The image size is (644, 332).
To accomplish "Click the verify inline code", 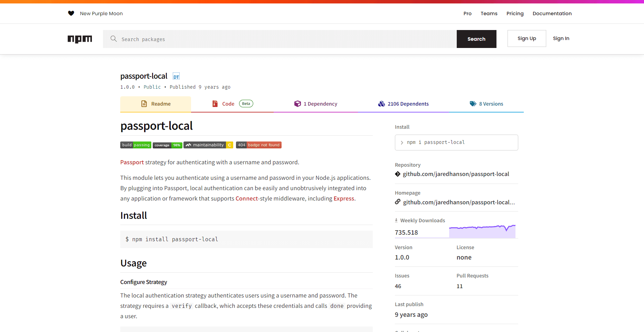I will click(182, 306).
